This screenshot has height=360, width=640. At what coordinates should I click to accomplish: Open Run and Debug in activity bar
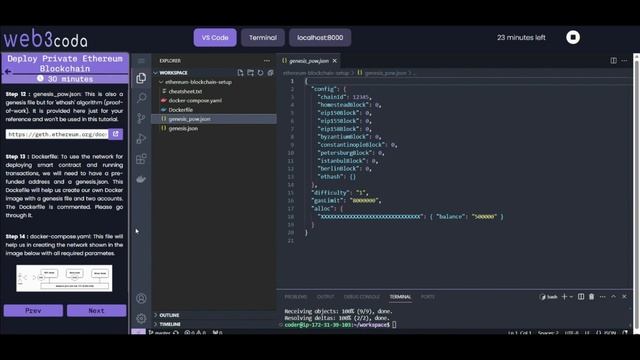141,138
